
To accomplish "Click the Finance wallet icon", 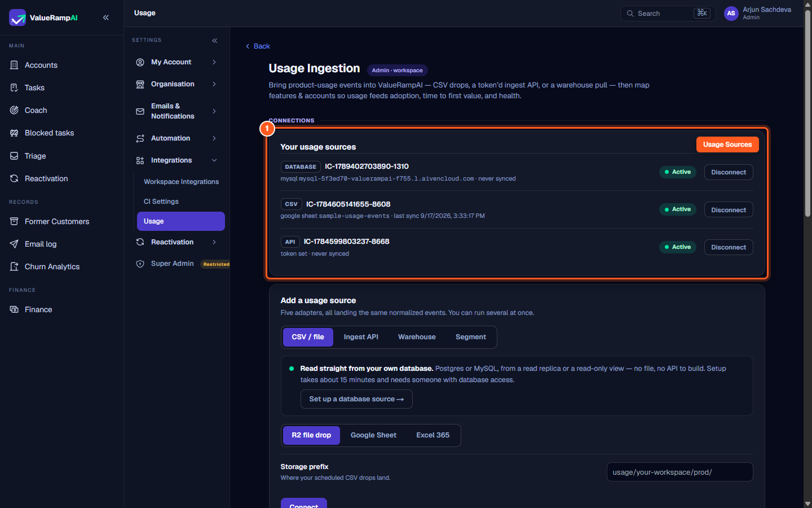I will point(14,309).
